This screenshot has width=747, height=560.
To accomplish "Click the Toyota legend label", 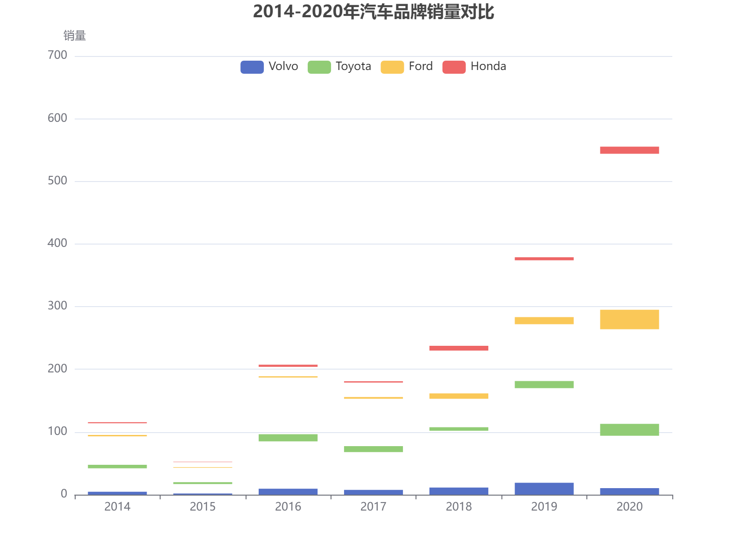I will coord(353,66).
